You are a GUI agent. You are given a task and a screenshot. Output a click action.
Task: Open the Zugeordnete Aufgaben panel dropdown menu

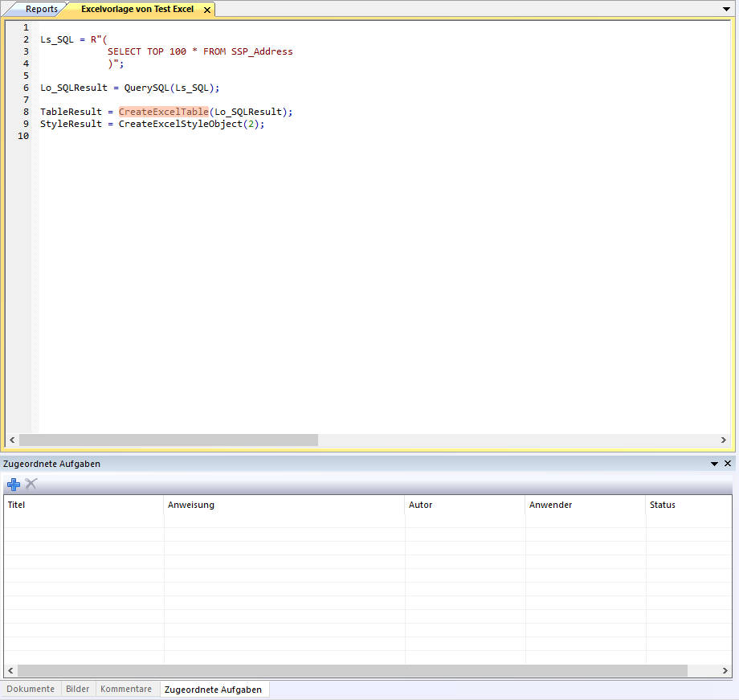(x=714, y=463)
